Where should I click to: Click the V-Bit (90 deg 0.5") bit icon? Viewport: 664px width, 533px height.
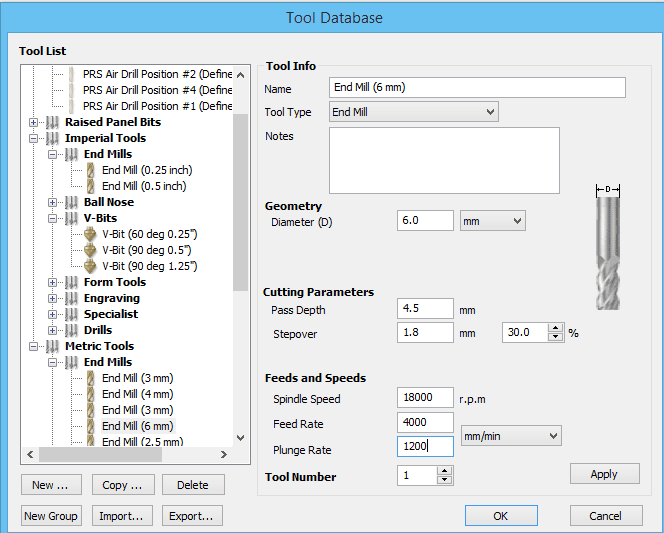pyautogui.click(x=90, y=250)
